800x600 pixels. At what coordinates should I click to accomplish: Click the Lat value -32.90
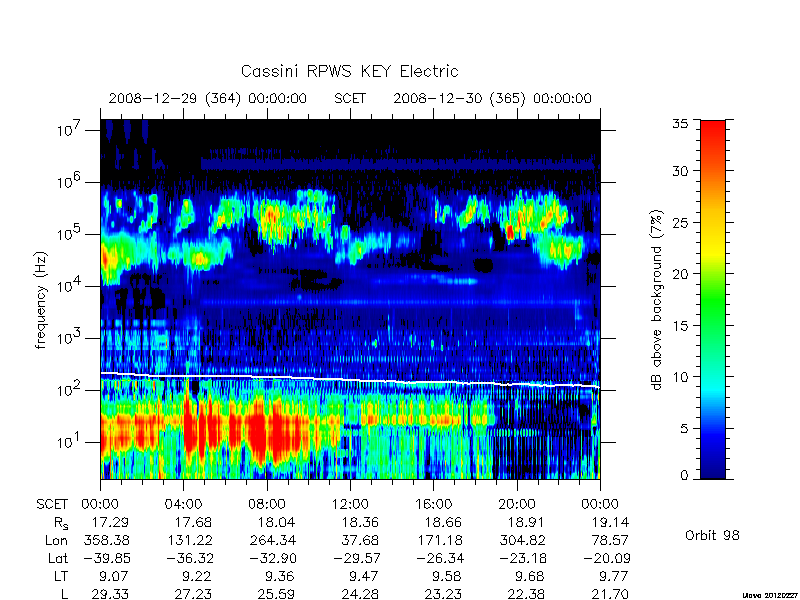(x=272, y=558)
